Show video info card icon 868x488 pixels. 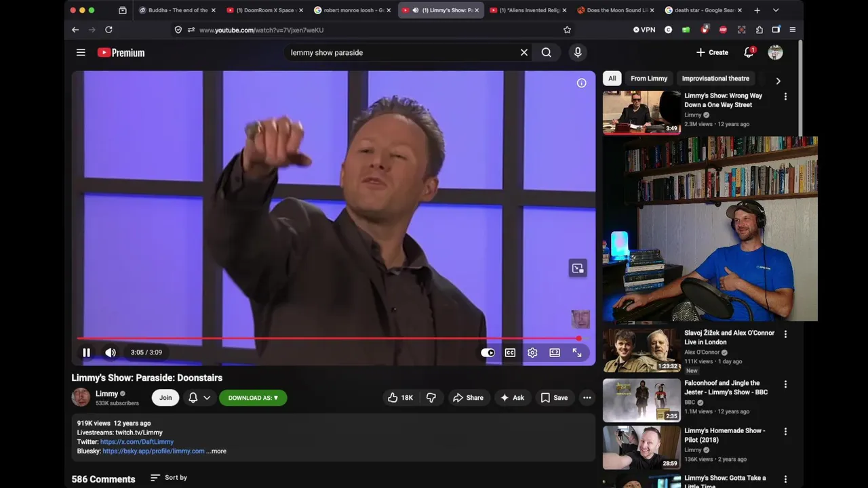[x=581, y=83]
